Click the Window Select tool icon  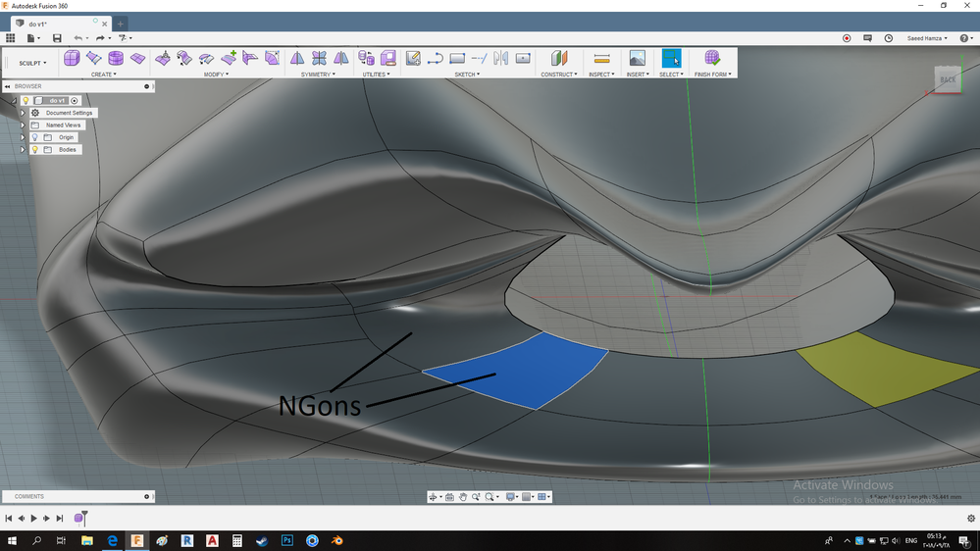tap(671, 58)
